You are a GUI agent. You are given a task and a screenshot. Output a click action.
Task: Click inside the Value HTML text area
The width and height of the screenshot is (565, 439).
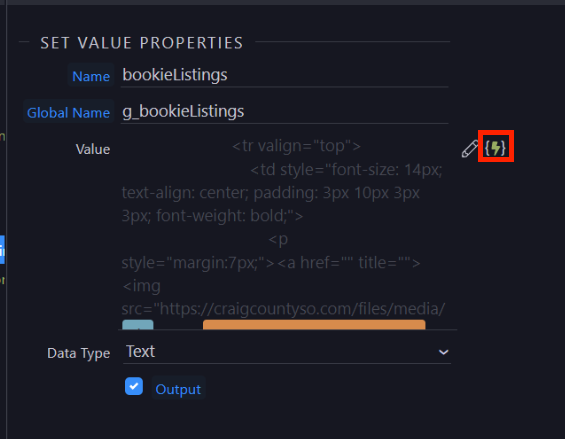(x=286, y=232)
